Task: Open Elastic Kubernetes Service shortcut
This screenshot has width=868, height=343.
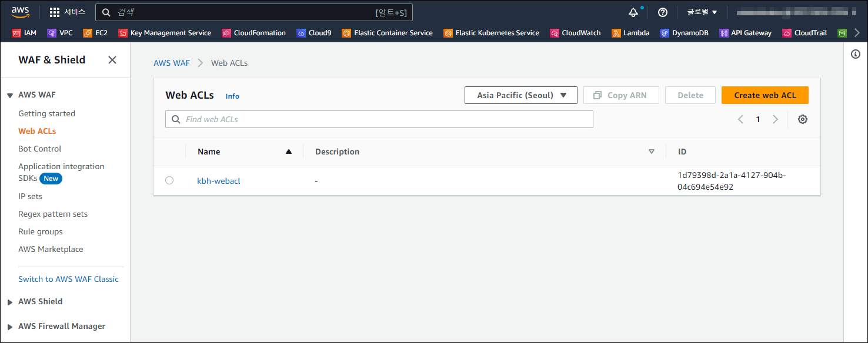Action: pyautogui.click(x=492, y=33)
